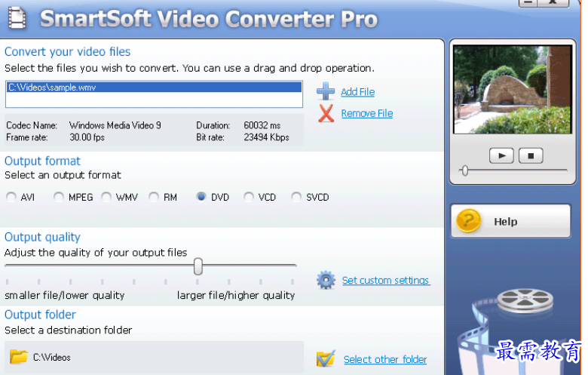The height and width of the screenshot is (375, 588).
Task: Select the DVD output format
Action: [x=201, y=197]
